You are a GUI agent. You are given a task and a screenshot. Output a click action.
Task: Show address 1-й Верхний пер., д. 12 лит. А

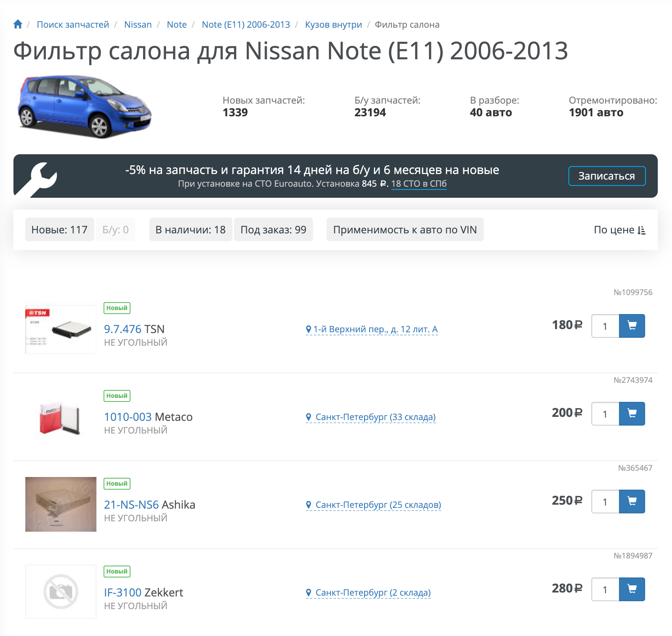click(x=372, y=329)
